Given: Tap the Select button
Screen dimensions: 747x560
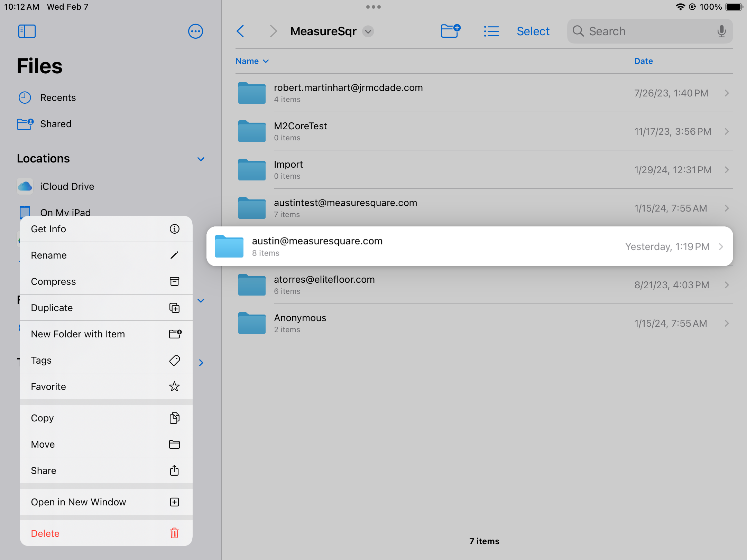Looking at the screenshot, I should (533, 31).
